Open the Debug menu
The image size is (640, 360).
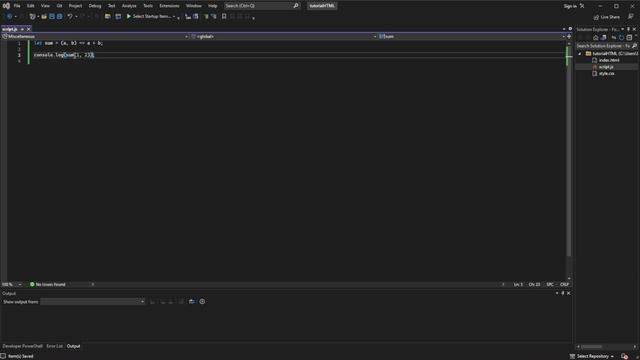(95, 6)
